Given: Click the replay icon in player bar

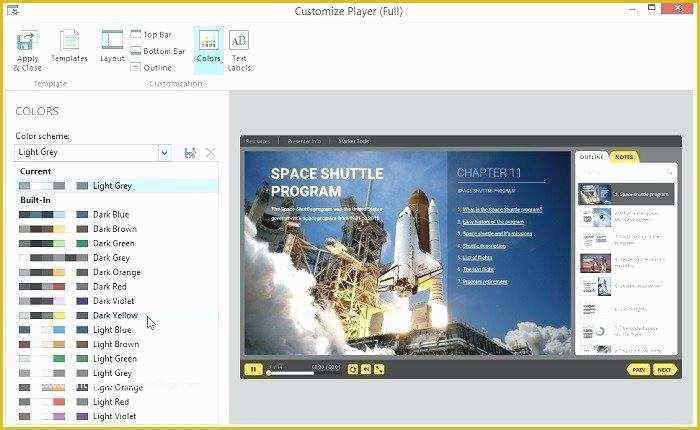Looking at the screenshot, I should [x=353, y=369].
